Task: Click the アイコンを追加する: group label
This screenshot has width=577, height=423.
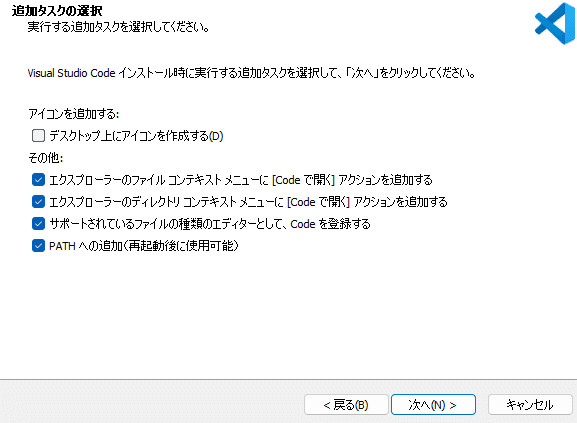Action: click(x=74, y=114)
